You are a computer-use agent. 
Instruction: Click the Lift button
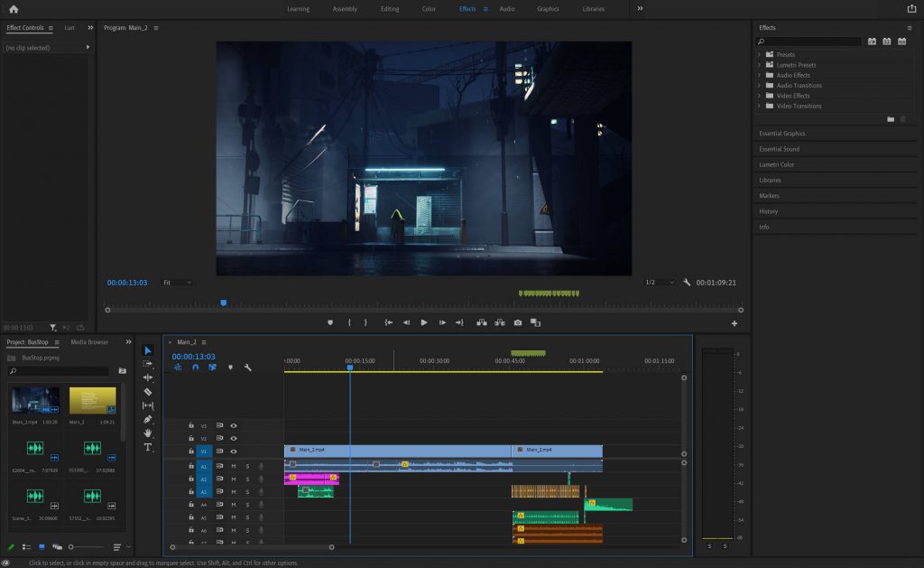click(482, 322)
